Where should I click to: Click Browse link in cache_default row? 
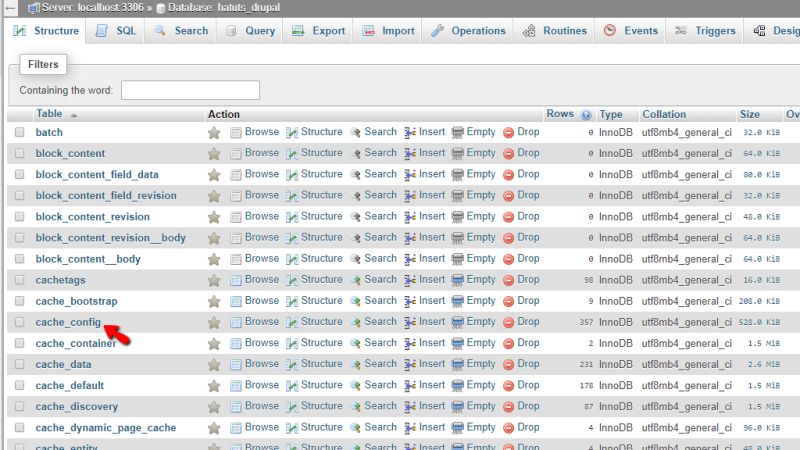tap(262, 385)
